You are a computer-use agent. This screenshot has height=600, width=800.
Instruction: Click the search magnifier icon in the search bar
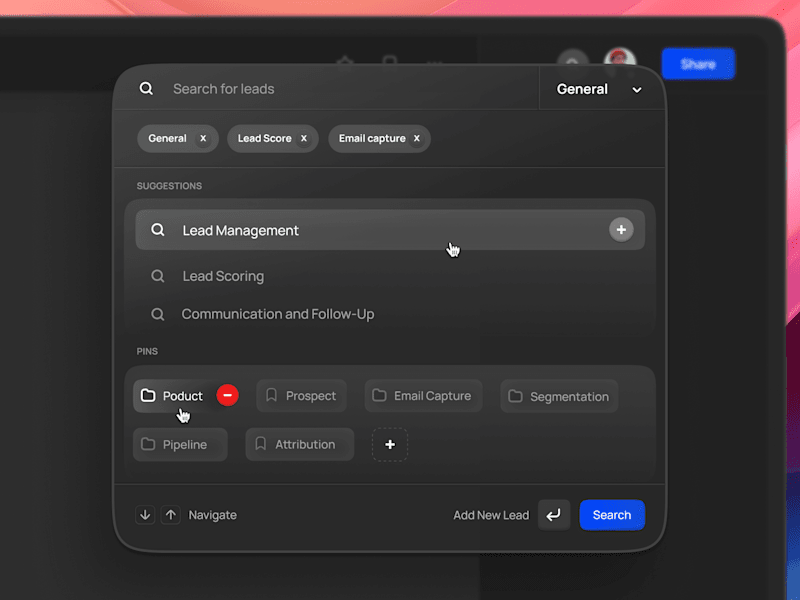coord(146,89)
